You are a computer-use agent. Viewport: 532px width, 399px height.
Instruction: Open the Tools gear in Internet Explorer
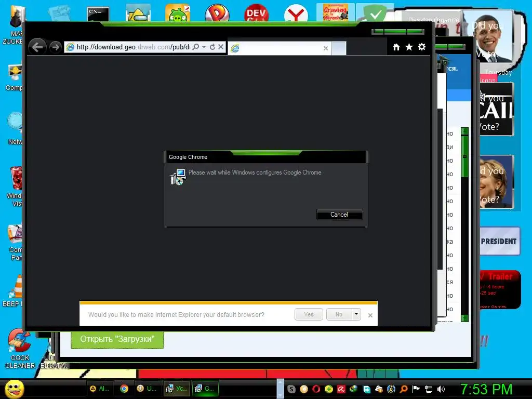[x=422, y=47]
